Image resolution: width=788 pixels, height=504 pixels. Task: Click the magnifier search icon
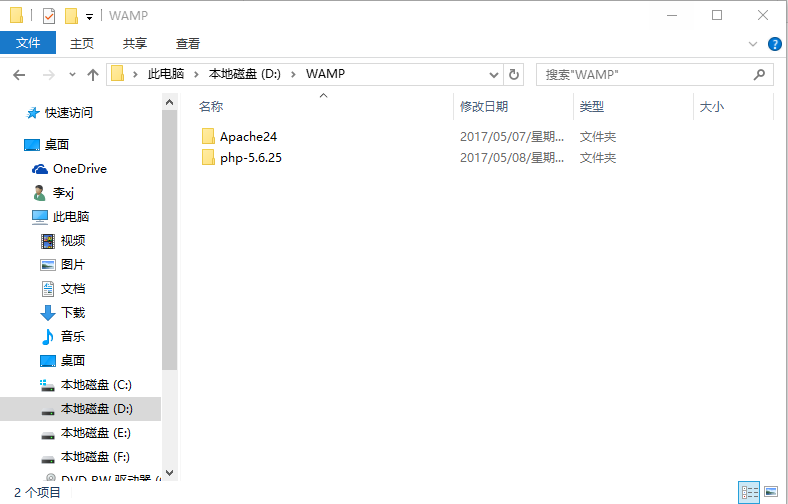[x=759, y=74]
